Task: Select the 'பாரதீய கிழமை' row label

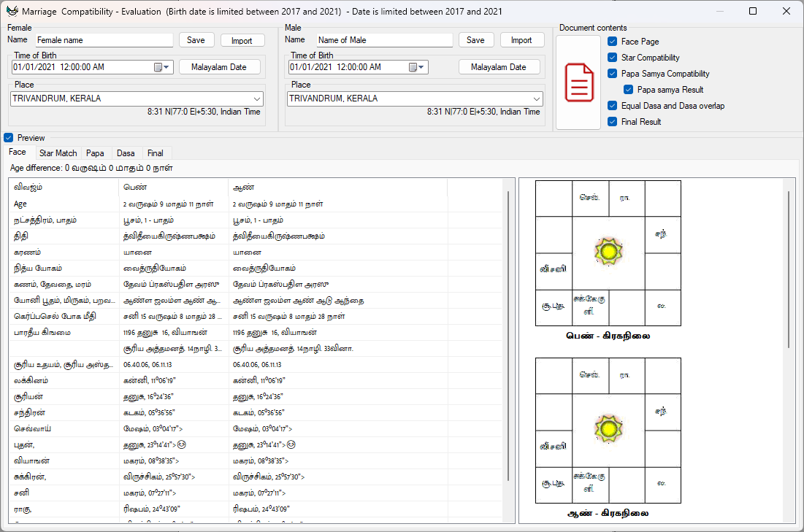Action: [x=42, y=333]
